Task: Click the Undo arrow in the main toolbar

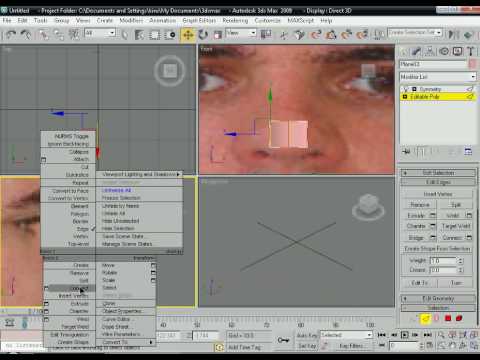Action: click(x=11, y=34)
